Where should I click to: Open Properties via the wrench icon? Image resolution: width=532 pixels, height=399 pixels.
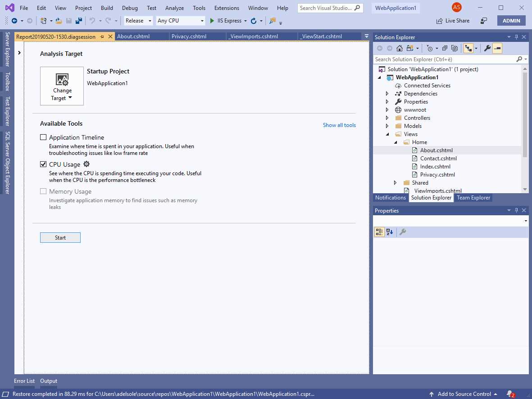coord(488,48)
